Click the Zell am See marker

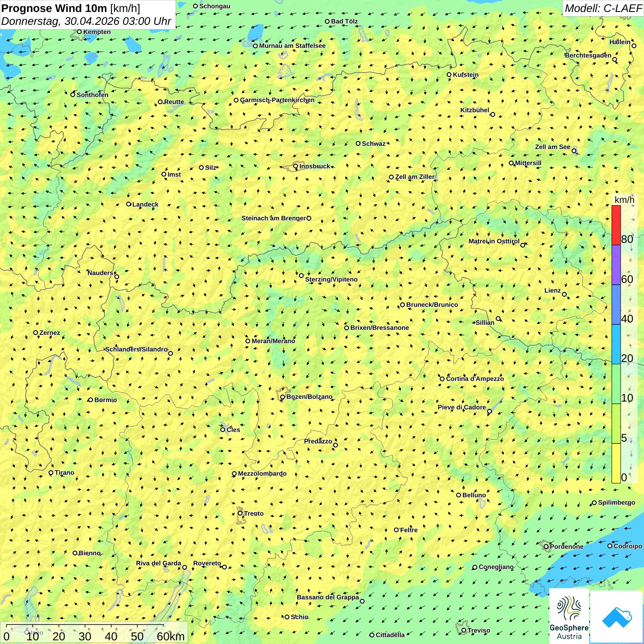[574, 151]
